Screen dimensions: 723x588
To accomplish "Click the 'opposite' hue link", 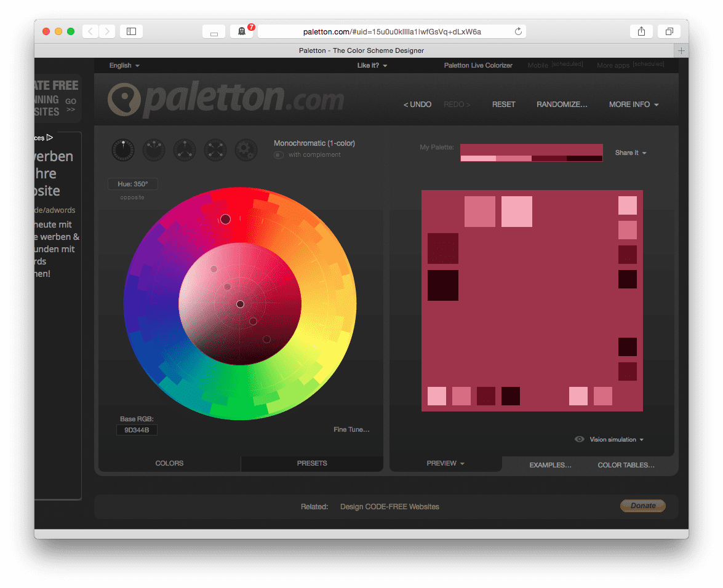I will pos(132,197).
